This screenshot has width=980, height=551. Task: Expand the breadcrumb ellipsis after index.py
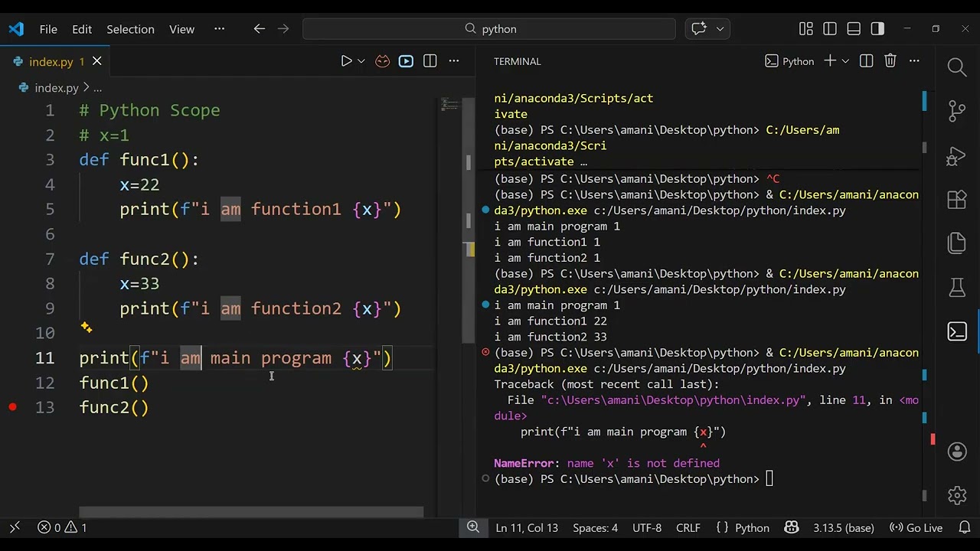coord(97,88)
